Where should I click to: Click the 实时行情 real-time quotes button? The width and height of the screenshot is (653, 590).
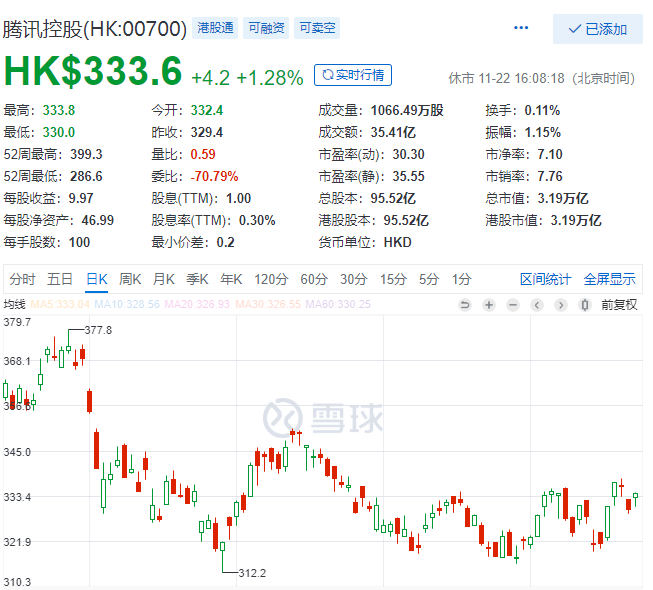tap(353, 75)
